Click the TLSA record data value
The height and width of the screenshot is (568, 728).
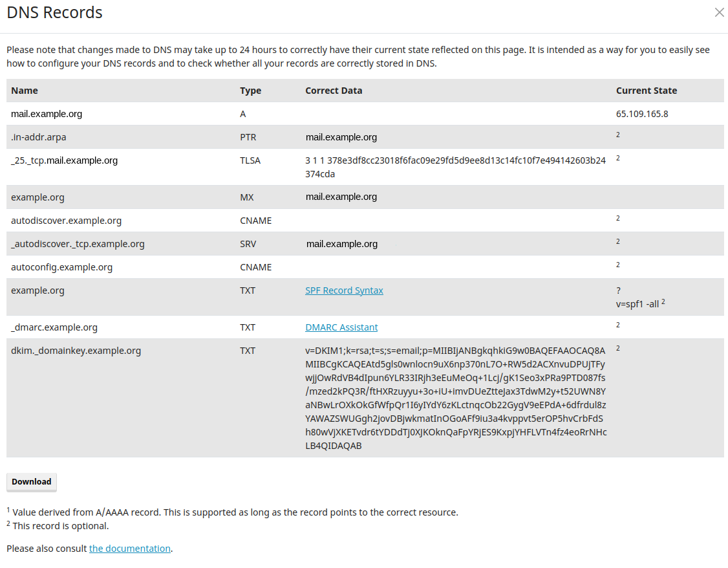(455, 166)
